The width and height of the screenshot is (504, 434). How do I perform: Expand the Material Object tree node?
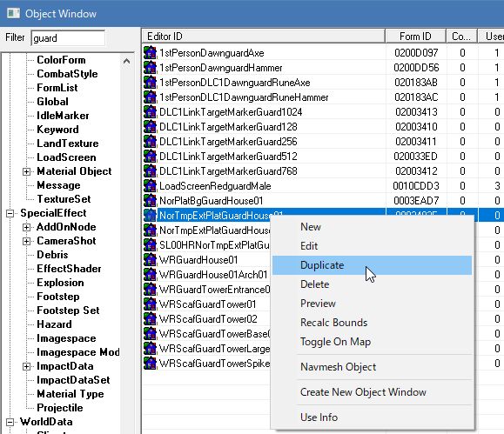tap(27, 171)
